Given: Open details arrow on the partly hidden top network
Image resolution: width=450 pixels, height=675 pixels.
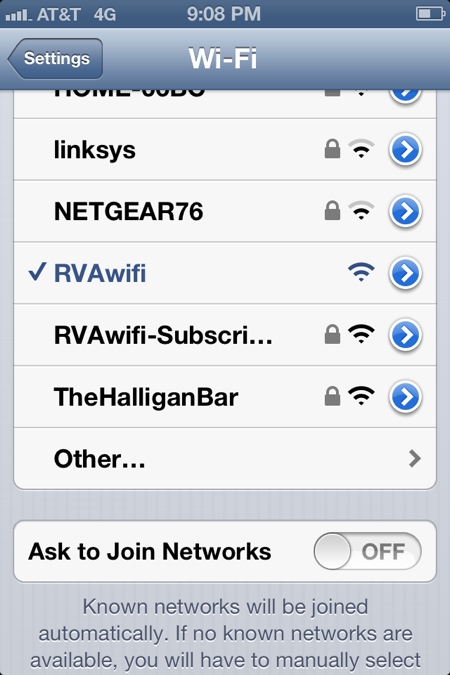Looking at the screenshot, I should click(x=405, y=96).
